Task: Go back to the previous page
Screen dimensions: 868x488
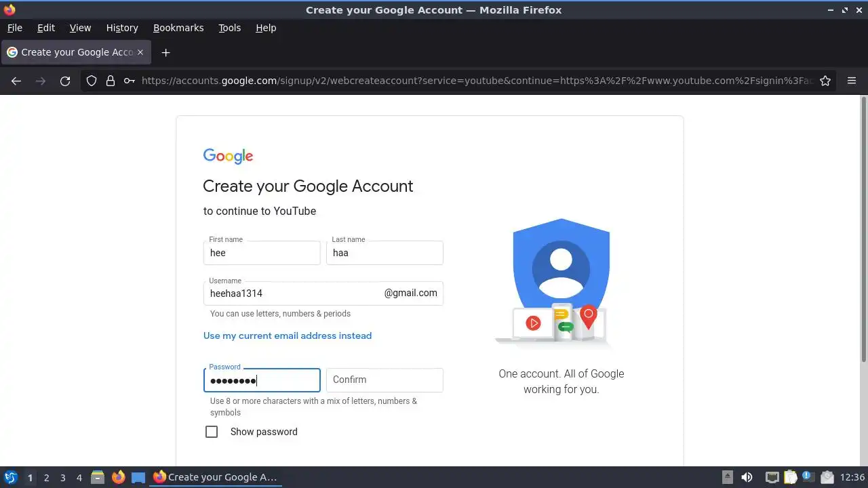Action: point(16,81)
